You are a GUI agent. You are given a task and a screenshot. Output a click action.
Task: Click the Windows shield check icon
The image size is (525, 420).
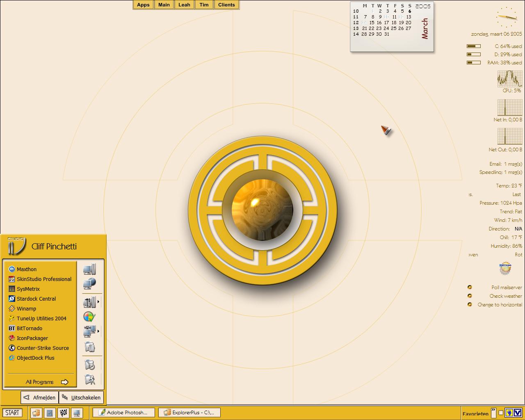[x=89, y=317]
